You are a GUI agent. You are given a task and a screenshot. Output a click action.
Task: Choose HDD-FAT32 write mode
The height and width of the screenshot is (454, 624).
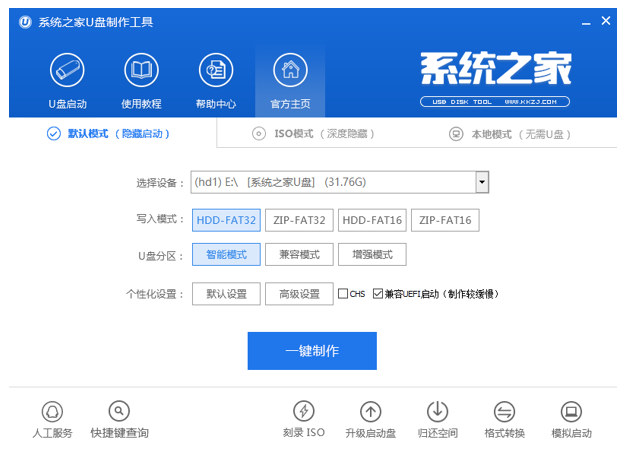click(x=226, y=220)
